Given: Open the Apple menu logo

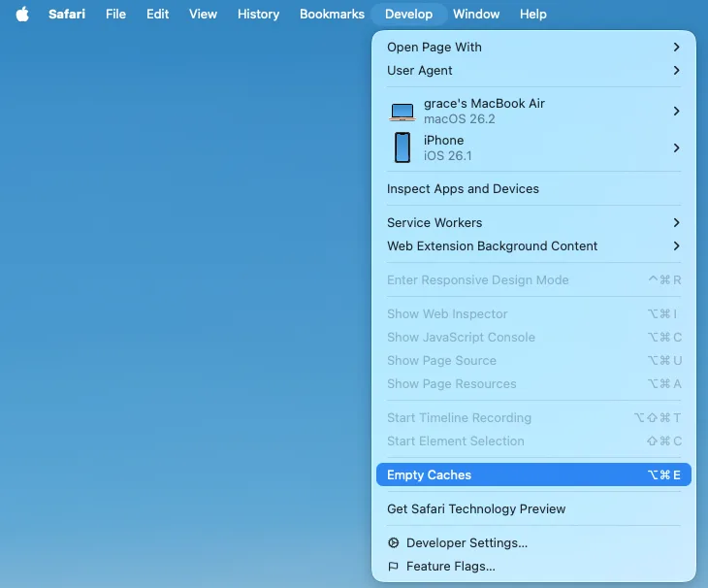Looking at the screenshot, I should tap(22, 14).
